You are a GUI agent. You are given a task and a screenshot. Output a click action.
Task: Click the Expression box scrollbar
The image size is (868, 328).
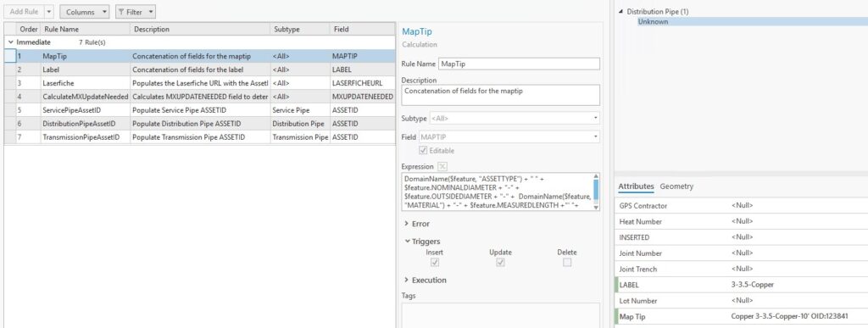(x=596, y=189)
